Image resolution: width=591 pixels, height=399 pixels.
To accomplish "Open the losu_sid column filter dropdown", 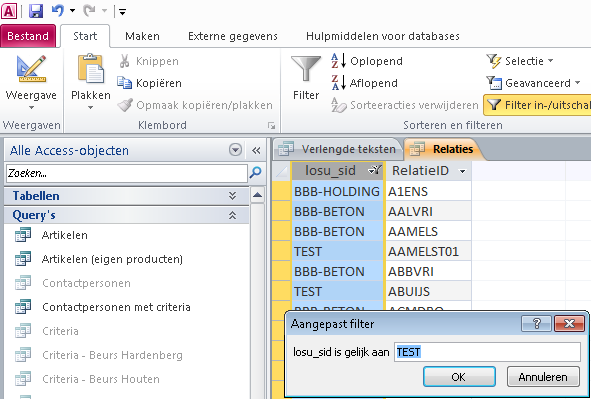I will click(x=374, y=171).
